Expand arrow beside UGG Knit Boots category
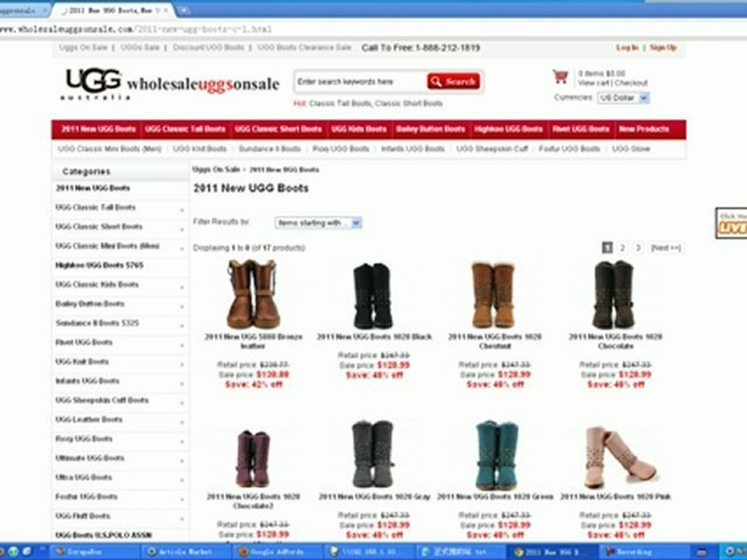The image size is (747, 560). click(182, 364)
